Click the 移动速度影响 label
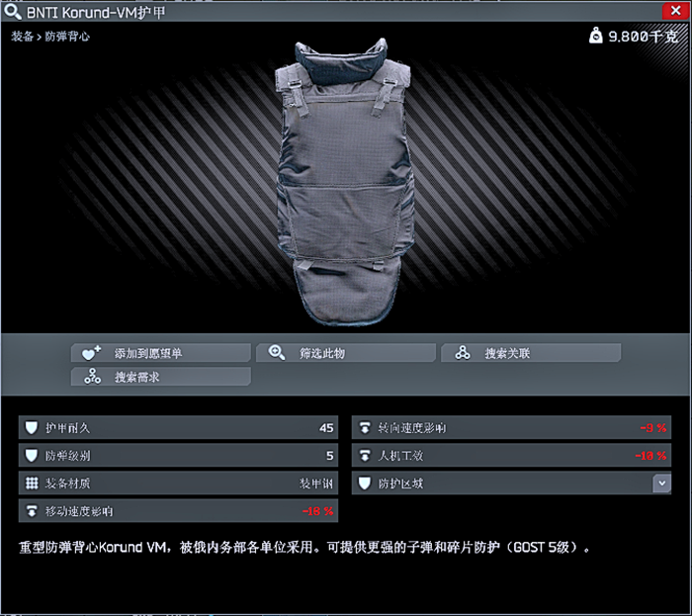This screenshot has width=692, height=616. tap(79, 511)
